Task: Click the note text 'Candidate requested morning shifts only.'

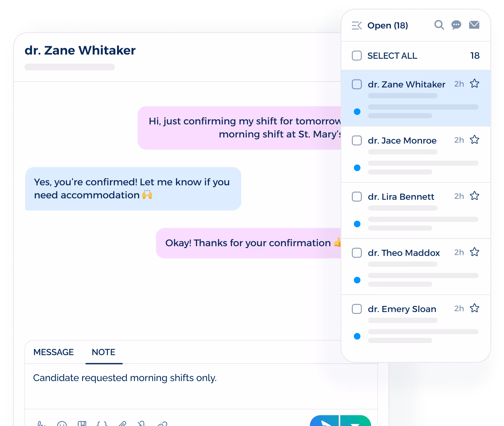Action: (x=125, y=378)
